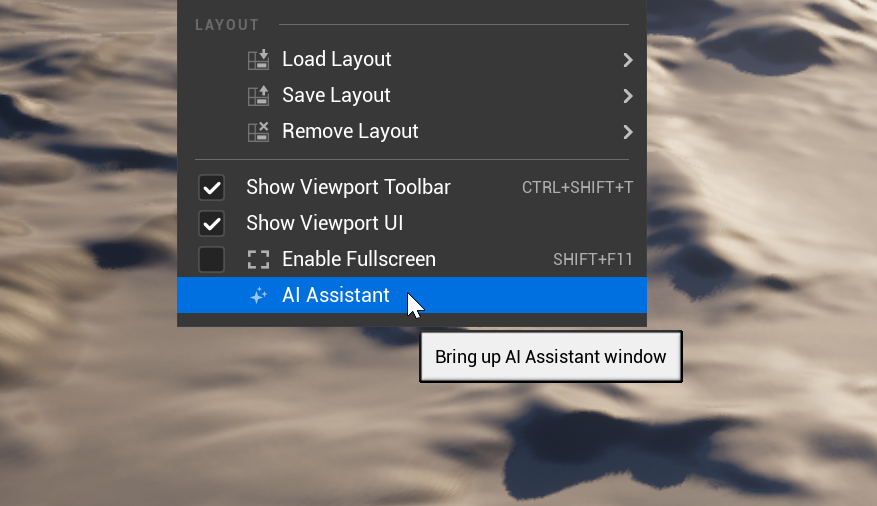Check the Enable Fullscreen checkbox
877x506 pixels.
click(211, 259)
